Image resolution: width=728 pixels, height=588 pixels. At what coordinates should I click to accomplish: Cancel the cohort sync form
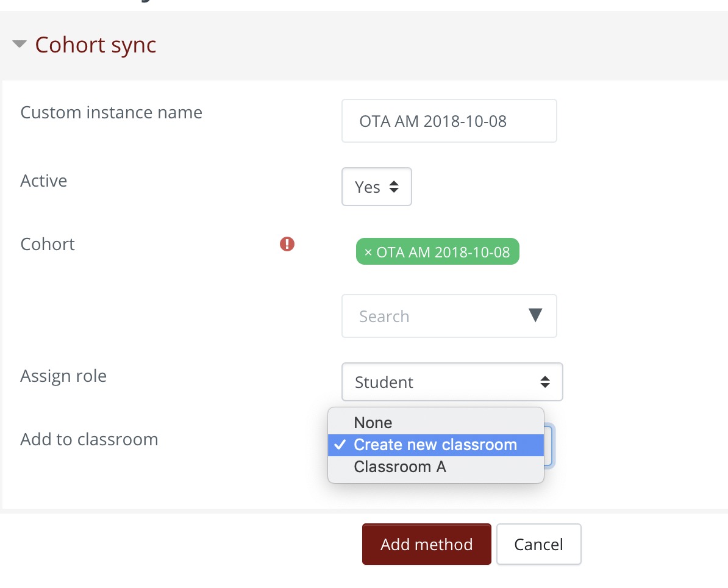point(538,544)
